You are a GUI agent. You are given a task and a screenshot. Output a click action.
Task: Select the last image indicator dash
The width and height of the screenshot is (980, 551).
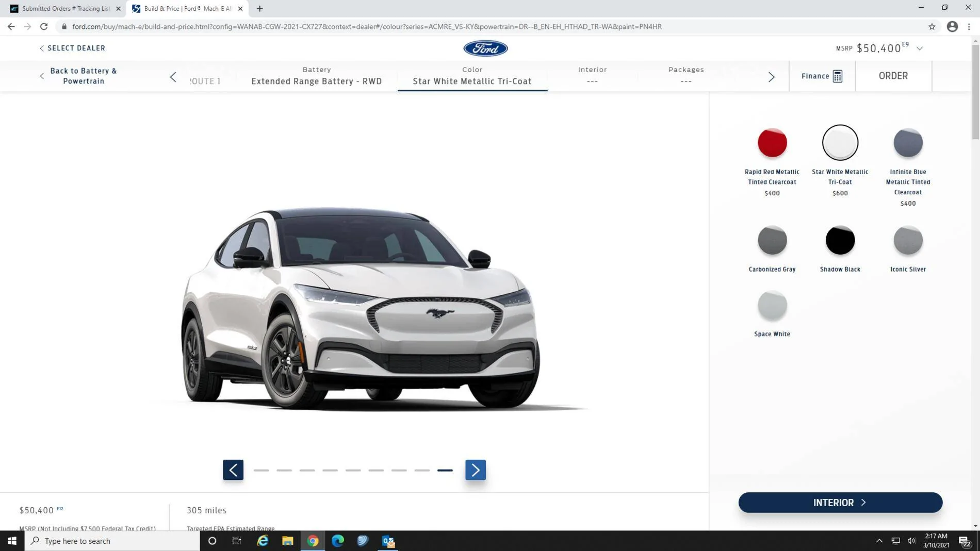[x=445, y=470]
